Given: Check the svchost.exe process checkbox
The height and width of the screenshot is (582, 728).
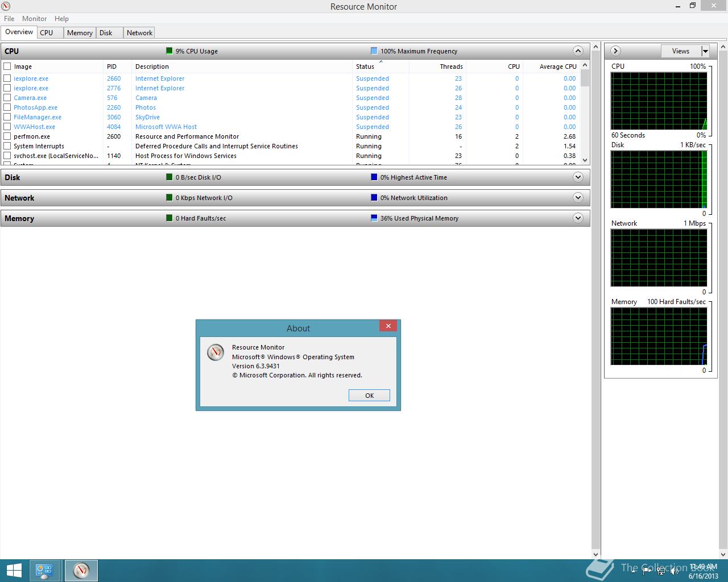Looking at the screenshot, I should click(7, 156).
